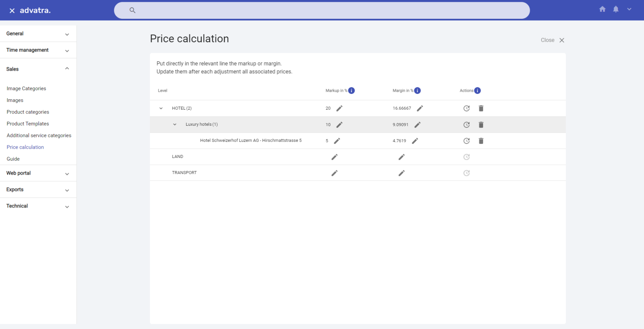Open Image Categories in sidebar
Image resolution: width=644 pixels, height=329 pixels.
point(26,89)
